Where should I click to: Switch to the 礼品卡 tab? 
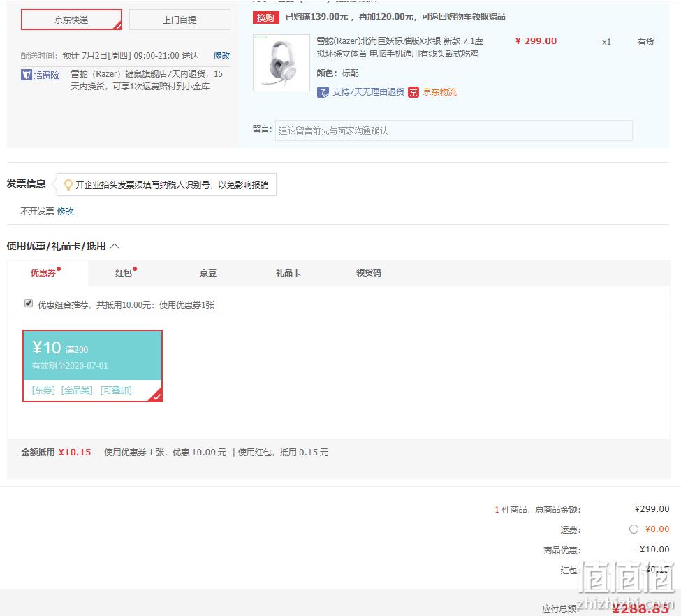pos(288,273)
